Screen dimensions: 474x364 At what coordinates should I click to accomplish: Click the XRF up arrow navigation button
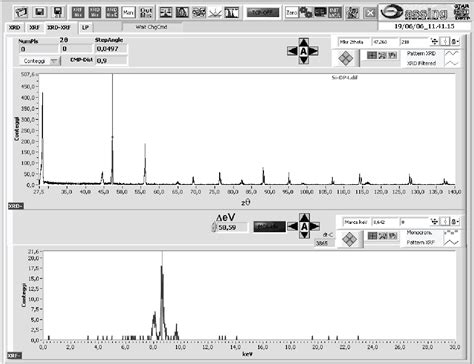coord(304,218)
